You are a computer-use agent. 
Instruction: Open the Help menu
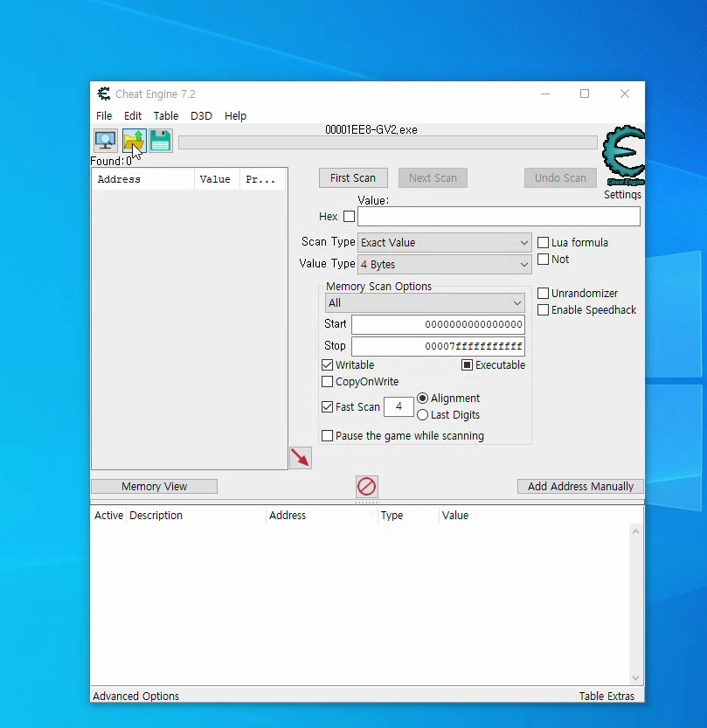point(235,115)
